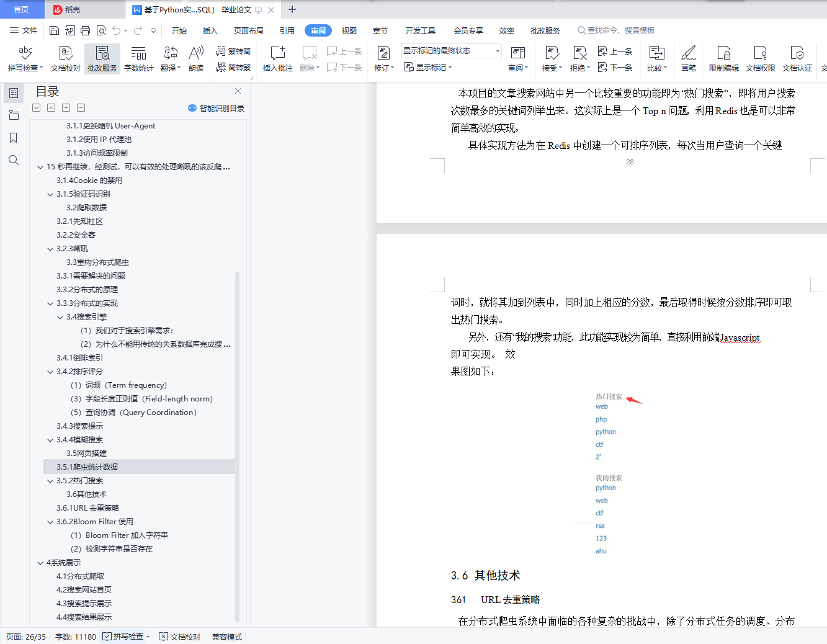Toggle 拼写检查 in the status bar
The image size is (827, 644).
(127, 637)
